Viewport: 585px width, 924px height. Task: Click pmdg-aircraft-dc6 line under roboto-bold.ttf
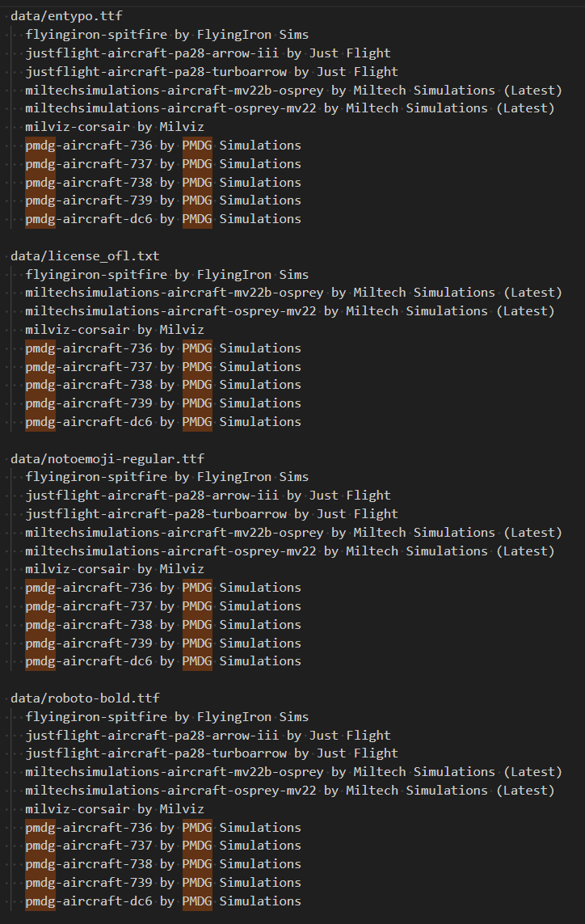[x=163, y=901]
